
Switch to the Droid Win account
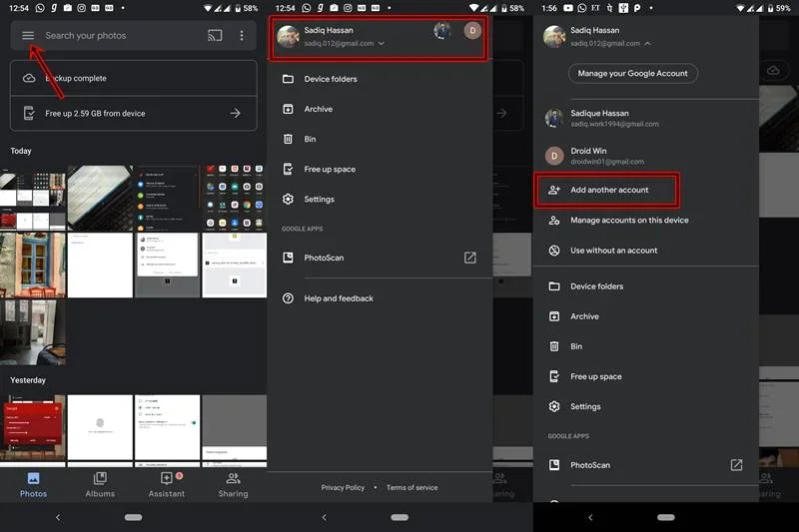coord(645,156)
